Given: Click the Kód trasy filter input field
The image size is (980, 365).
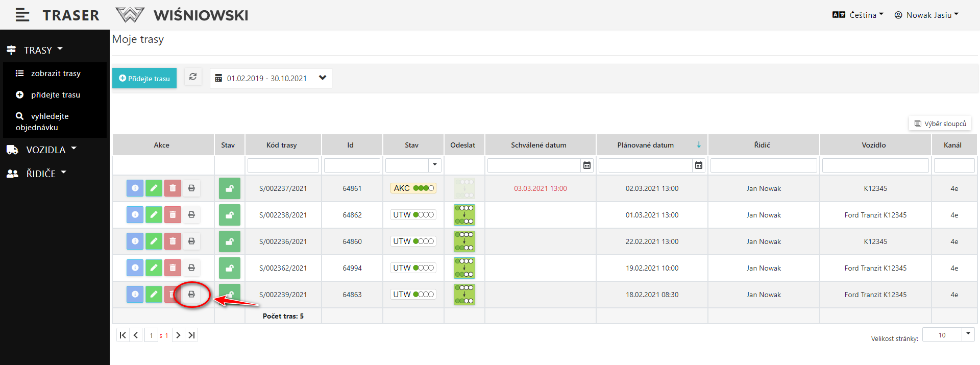Looking at the screenshot, I should point(283,165).
